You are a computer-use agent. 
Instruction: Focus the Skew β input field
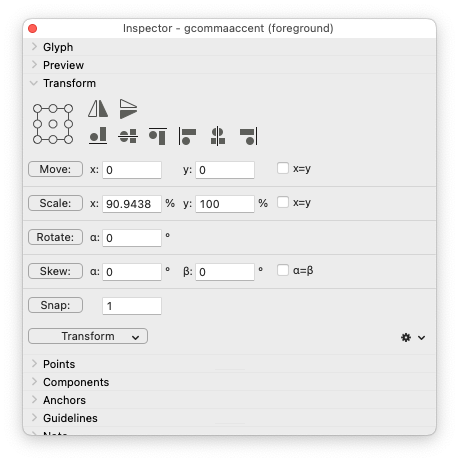point(225,272)
